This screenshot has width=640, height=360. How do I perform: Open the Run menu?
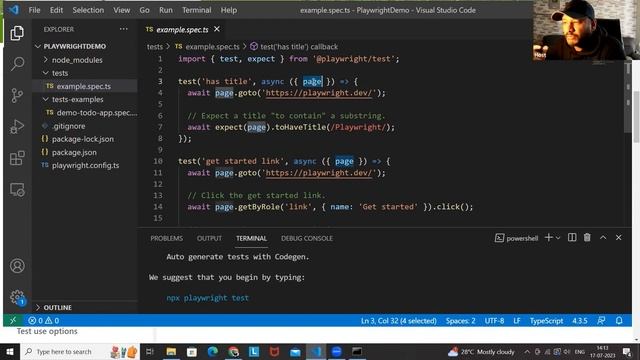(x=166, y=10)
